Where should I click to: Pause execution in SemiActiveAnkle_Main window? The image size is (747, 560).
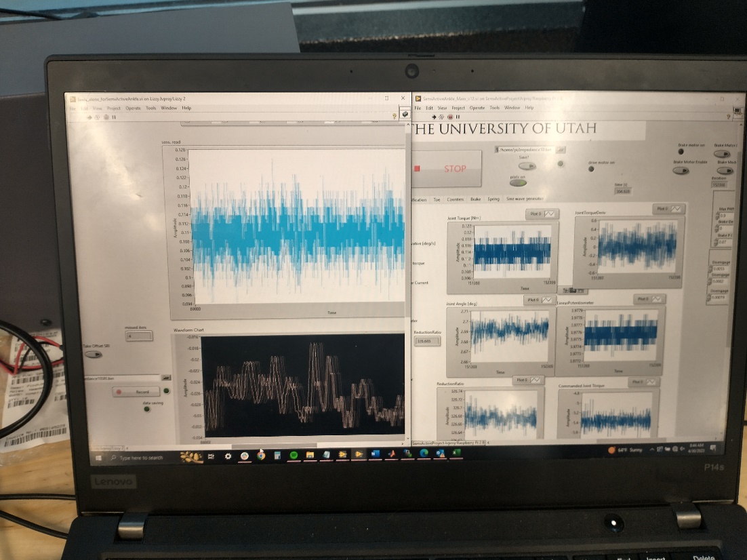click(458, 117)
